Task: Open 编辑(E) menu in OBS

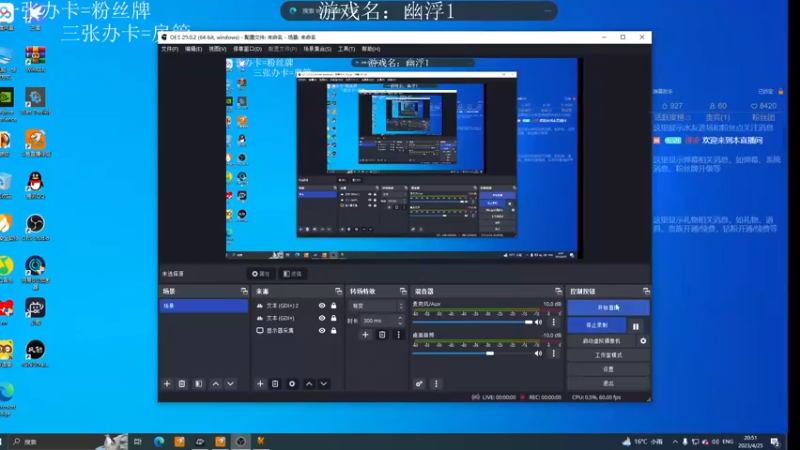Action: [193, 49]
